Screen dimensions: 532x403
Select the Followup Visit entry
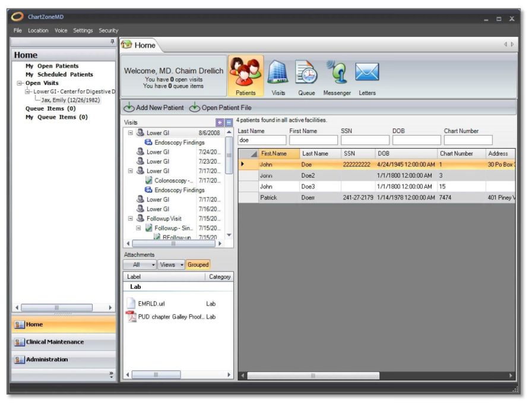coord(164,219)
